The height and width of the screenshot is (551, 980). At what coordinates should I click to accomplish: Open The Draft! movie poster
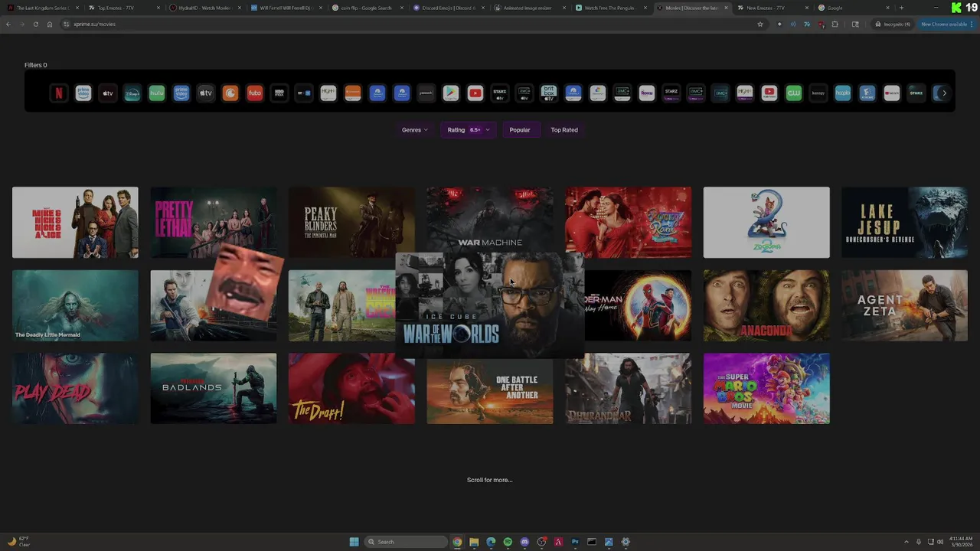coord(351,388)
